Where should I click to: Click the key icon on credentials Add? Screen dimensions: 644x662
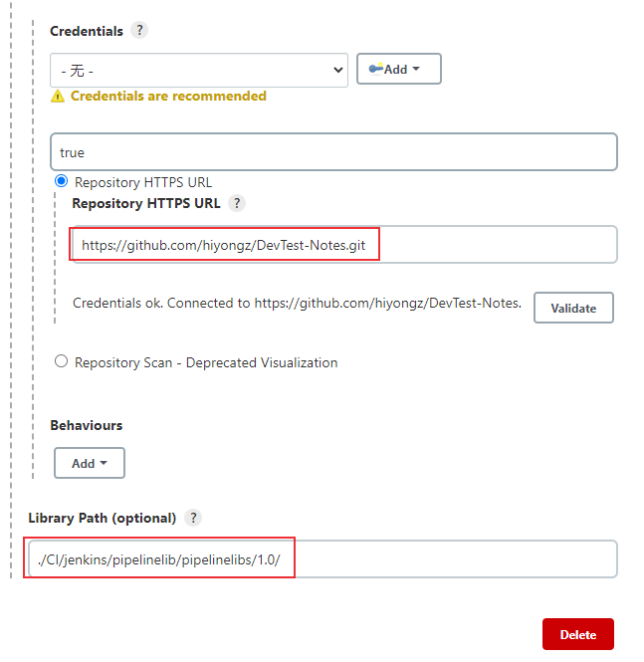375,69
